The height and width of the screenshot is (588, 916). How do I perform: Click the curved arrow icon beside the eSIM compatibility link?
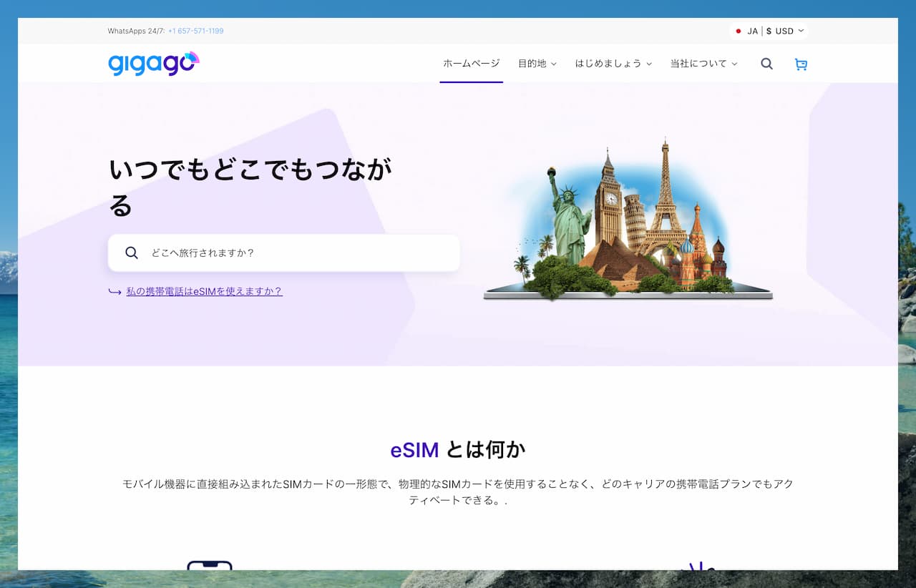click(114, 292)
